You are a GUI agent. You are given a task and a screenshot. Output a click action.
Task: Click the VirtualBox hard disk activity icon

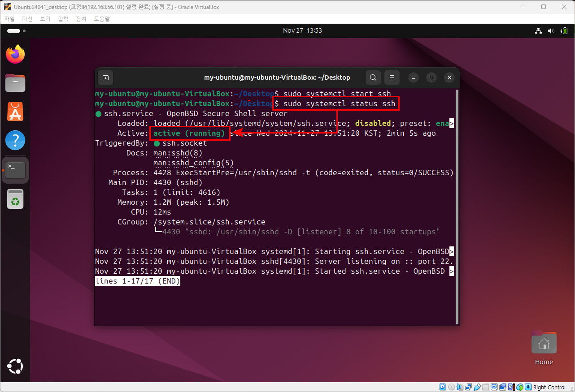coord(443,387)
